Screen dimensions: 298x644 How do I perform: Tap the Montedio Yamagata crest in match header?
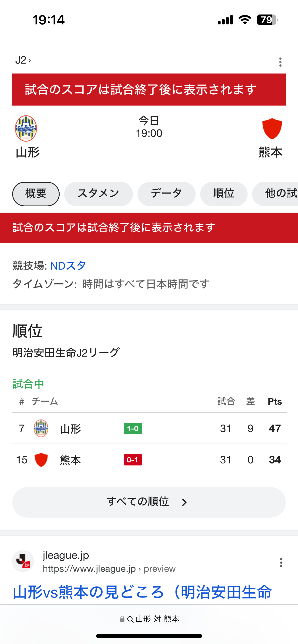point(26,128)
